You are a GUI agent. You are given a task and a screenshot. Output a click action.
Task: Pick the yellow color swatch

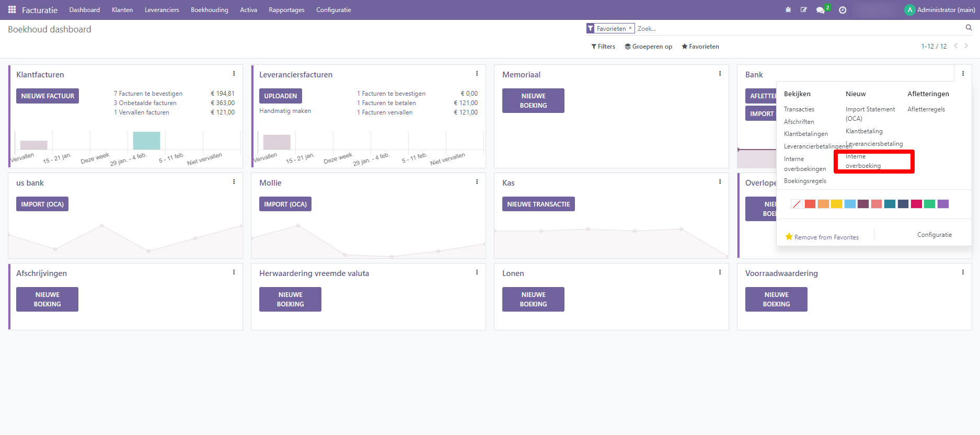coord(836,204)
